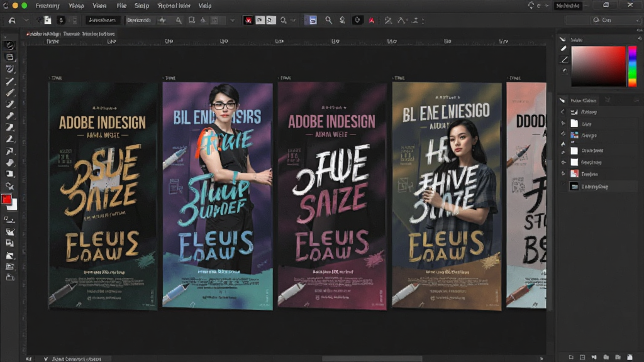This screenshot has width=644, height=362.
Task: Pick a shade in the red color field
Action: coord(598,65)
